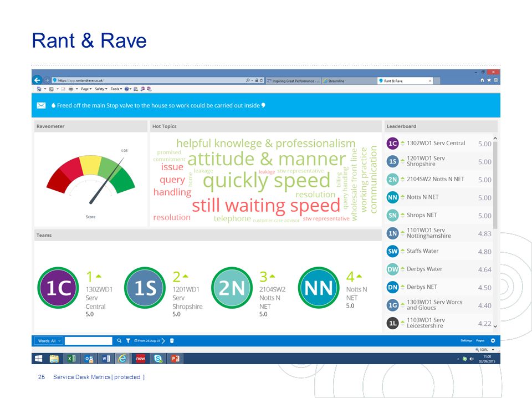Click the print icon in command bar
Screen dimensions: 532x398
[x=71, y=89]
